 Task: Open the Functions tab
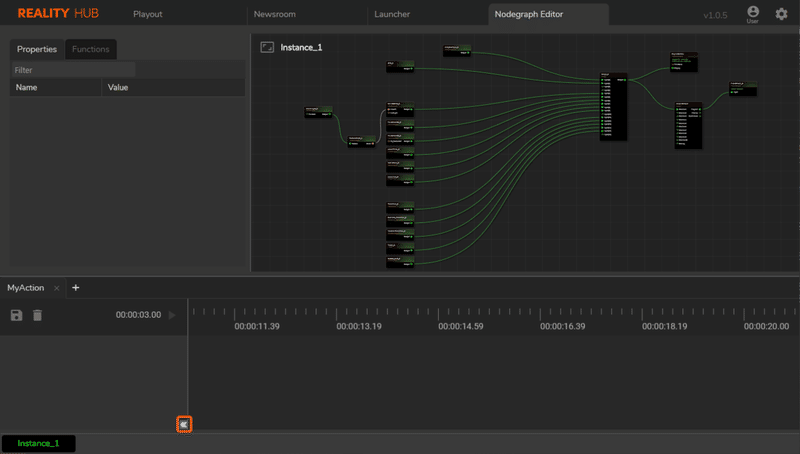(91, 49)
